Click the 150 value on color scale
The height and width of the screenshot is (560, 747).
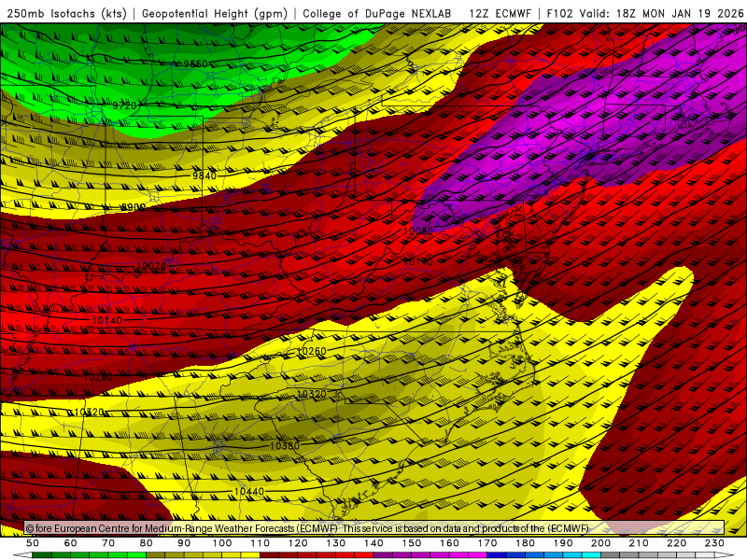click(x=412, y=543)
